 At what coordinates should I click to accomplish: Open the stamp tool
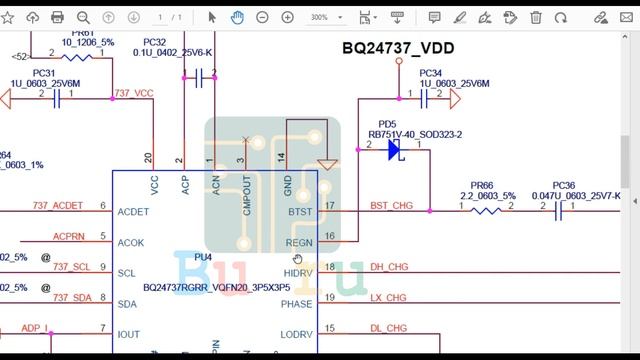[x=510, y=18]
